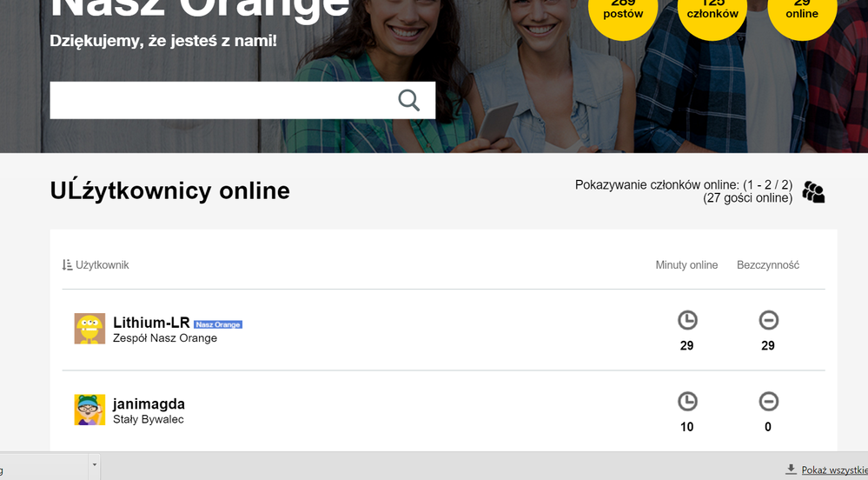Click the sort icon beside Użytkownik
The image size is (868, 480).
[67, 265]
